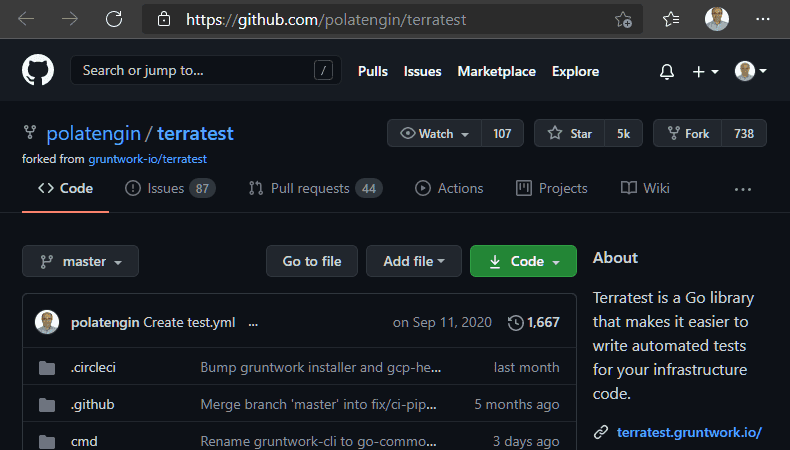Expand the Watch dropdown
The width and height of the screenshot is (790, 450).
(434, 134)
